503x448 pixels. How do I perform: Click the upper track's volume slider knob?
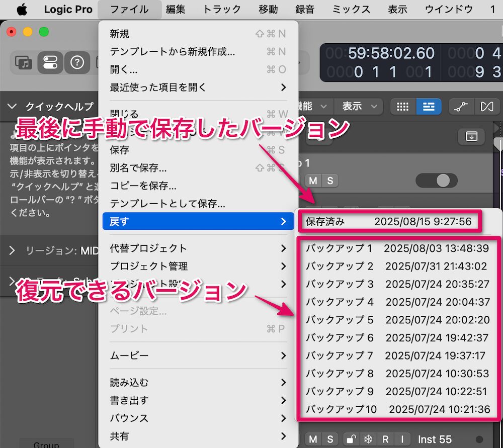[443, 181]
